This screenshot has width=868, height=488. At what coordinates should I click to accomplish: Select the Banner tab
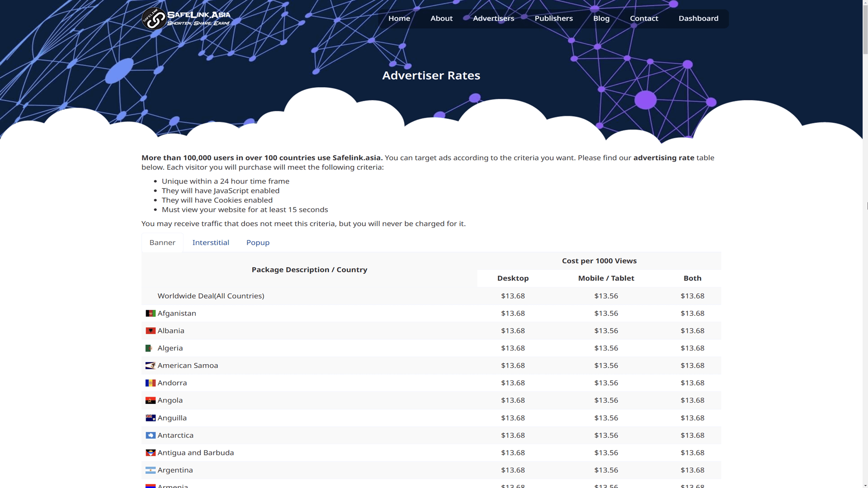162,242
